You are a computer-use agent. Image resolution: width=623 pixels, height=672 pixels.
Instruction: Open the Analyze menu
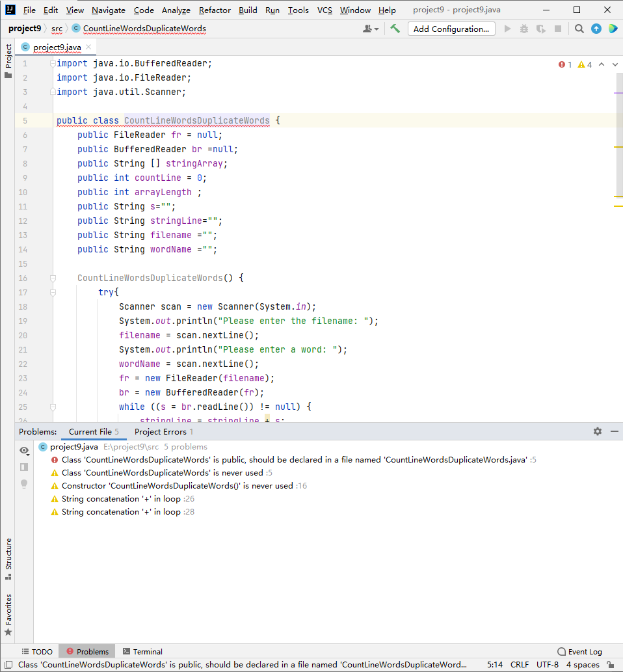pos(176,10)
